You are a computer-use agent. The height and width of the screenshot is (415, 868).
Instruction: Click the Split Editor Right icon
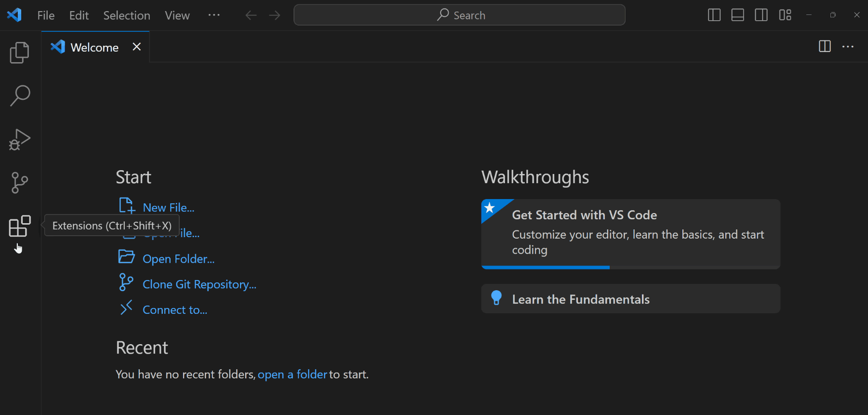pyautogui.click(x=825, y=47)
